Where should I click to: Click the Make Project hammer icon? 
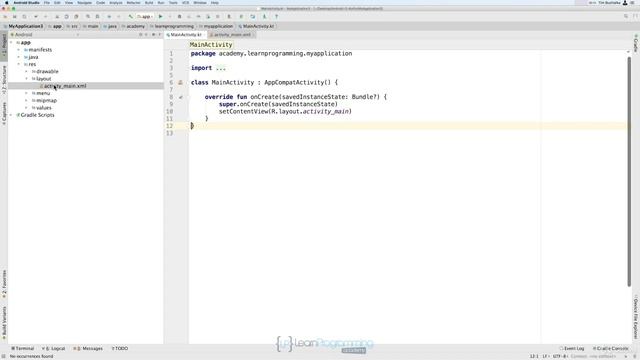(x=130, y=17)
